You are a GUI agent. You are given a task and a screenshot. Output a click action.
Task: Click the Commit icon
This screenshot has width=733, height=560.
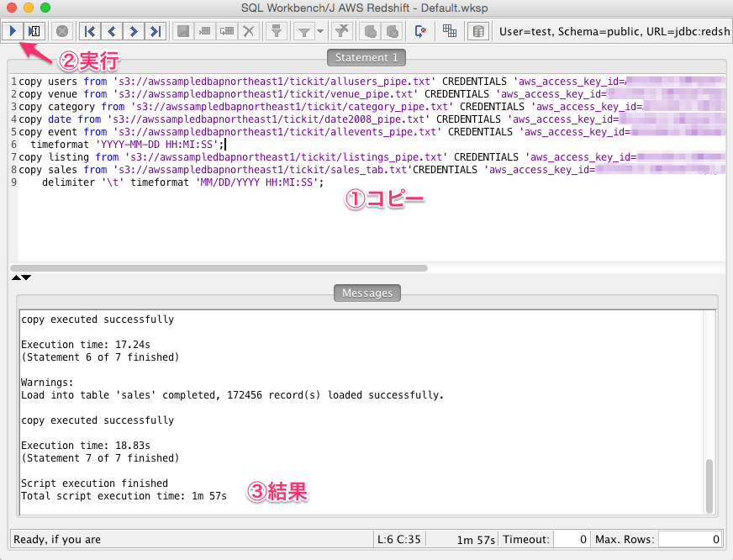tap(370, 31)
